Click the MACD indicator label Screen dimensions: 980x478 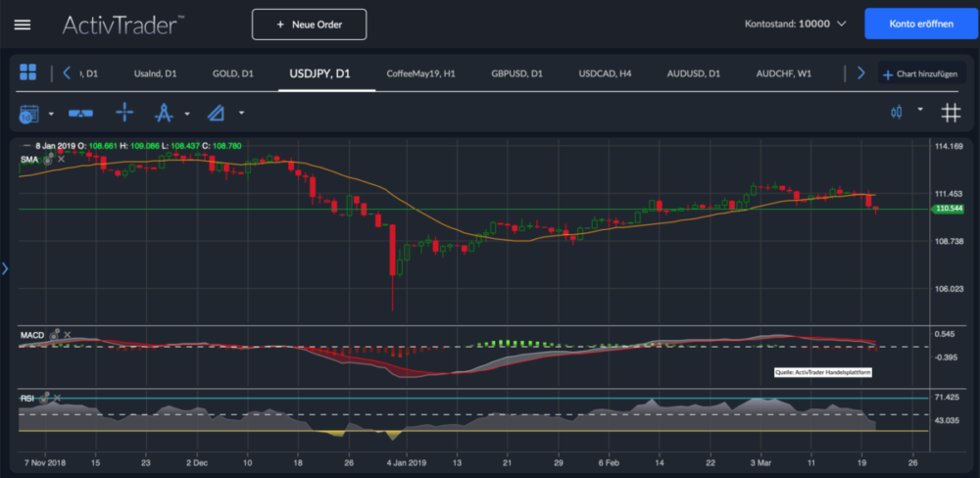32,336
